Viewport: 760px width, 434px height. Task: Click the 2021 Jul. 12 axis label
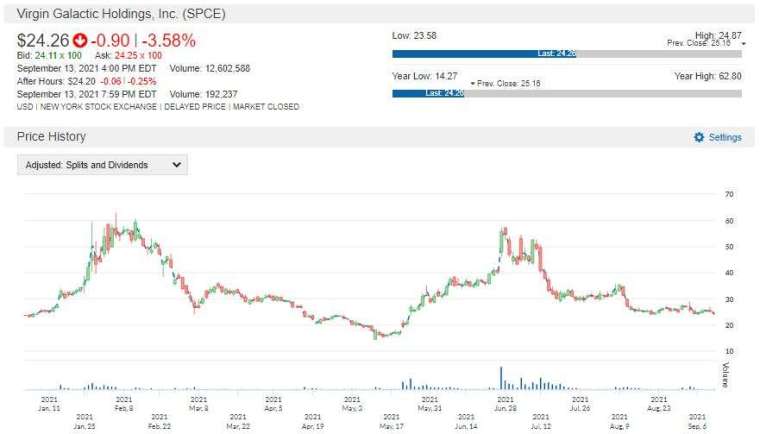541,421
